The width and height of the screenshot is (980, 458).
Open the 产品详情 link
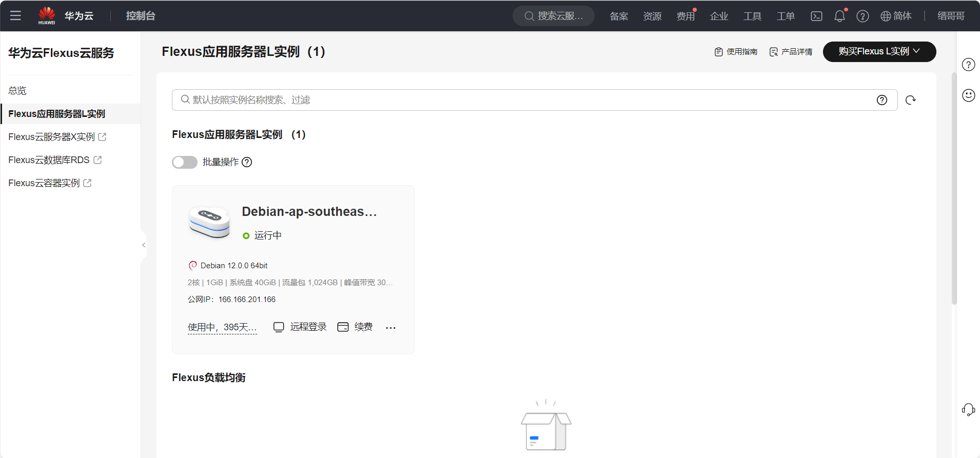[x=797, y=52]
